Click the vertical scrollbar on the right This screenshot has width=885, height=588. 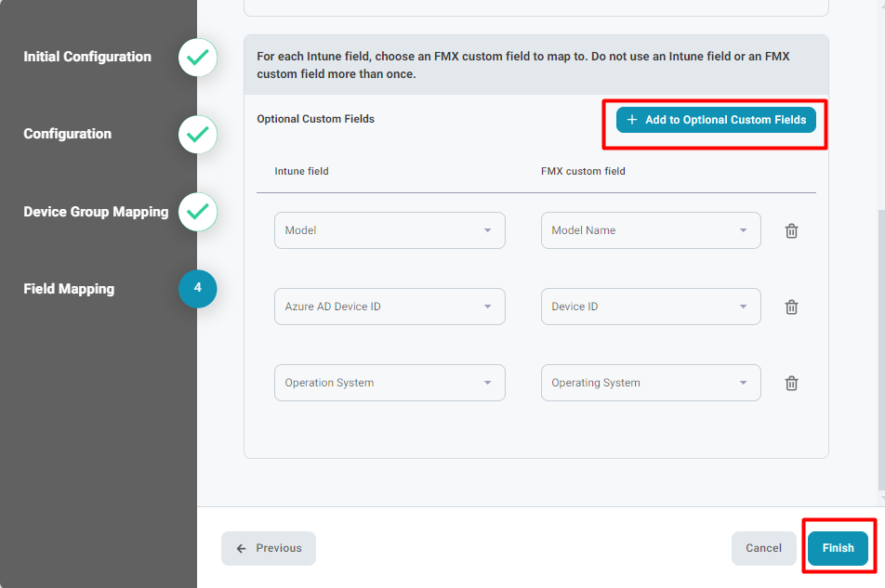[881, 349]
